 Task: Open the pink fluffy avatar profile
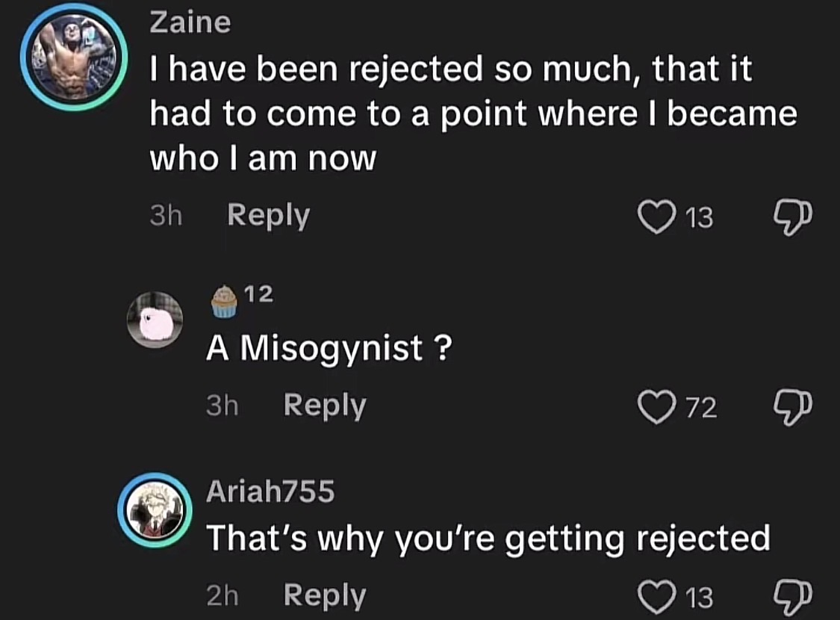[x=155, y=320]
